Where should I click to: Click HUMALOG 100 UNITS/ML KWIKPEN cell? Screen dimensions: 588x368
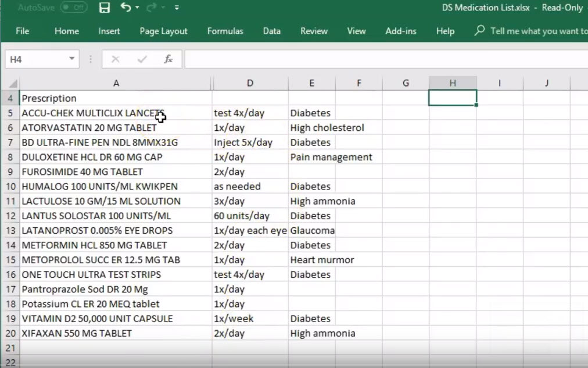click(x=116, y=187)
